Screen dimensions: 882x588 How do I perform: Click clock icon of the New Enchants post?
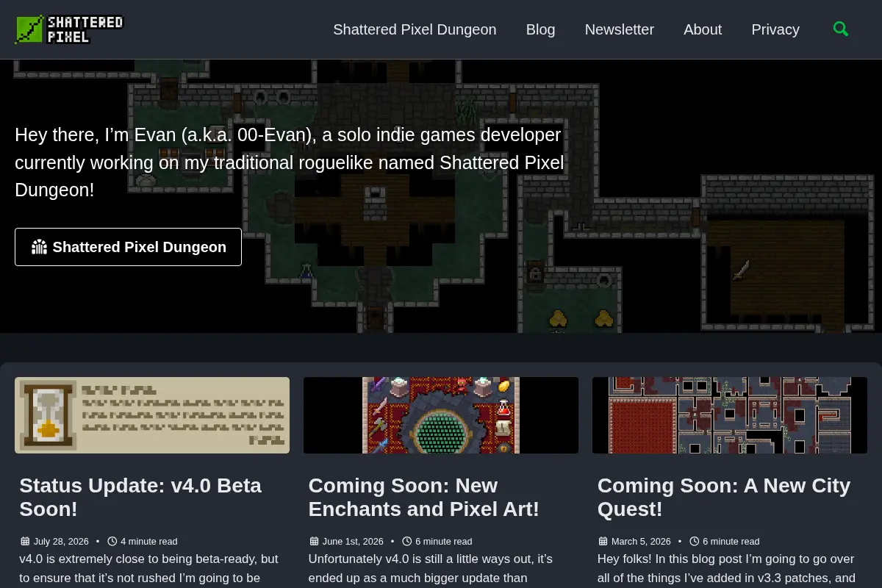coord(407,541)
